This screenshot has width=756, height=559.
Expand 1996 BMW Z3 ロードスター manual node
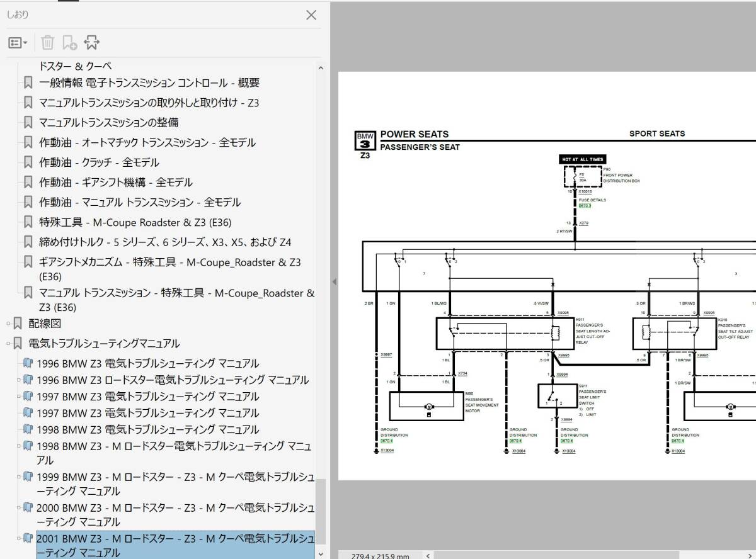tap(19, 380)
